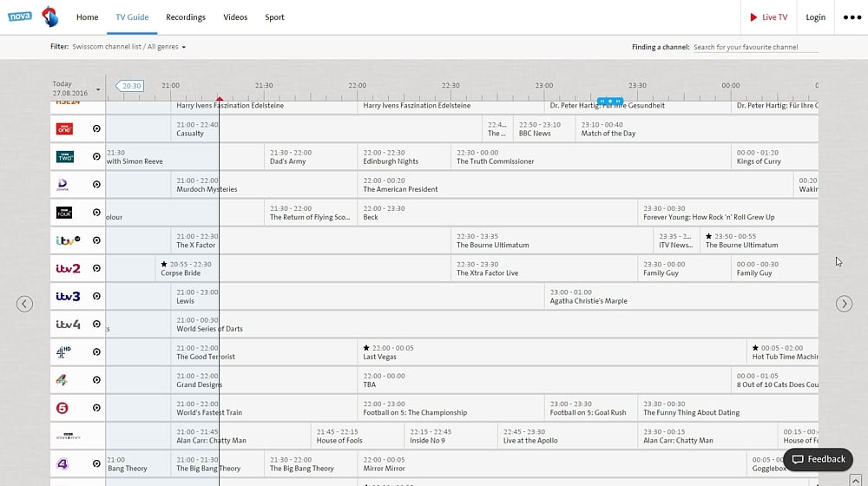Expand Swisscom channel list genre filter
The image size is (868, 486).
pyautogui.click(x=129, y=47)
